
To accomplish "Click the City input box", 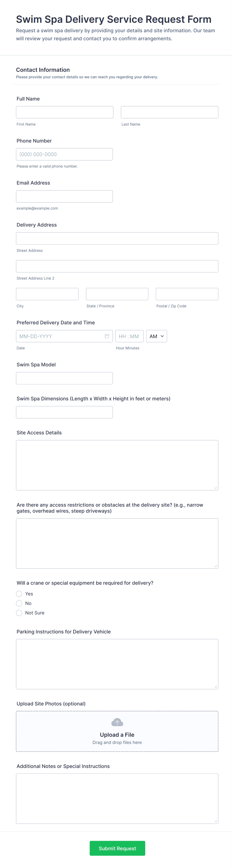I will [47, 294].
